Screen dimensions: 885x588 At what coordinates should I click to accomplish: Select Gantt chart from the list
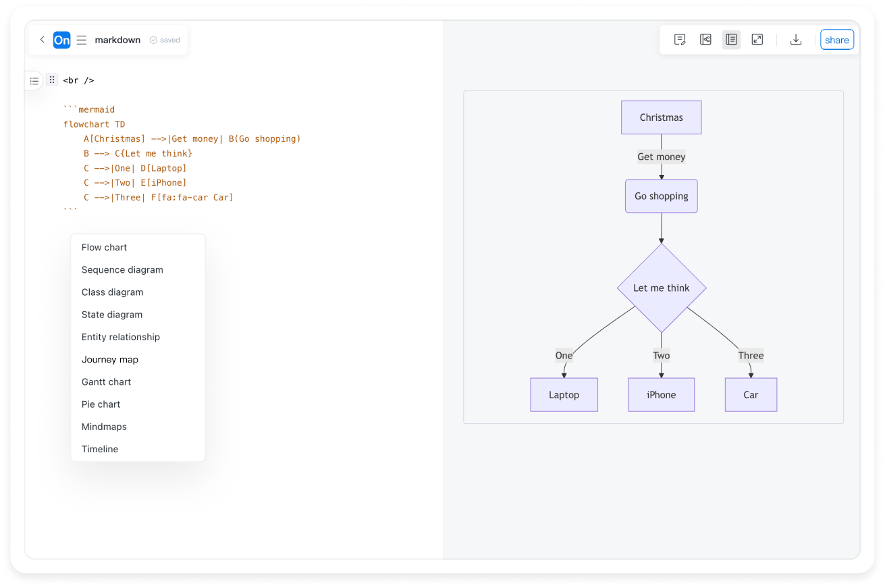[138, 382]
